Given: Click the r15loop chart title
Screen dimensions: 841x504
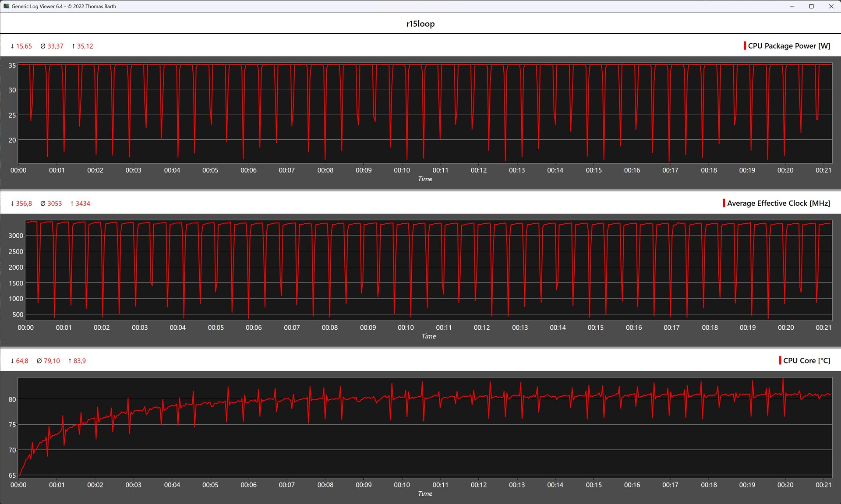Looking at the screenshot, I should (420, 24).
